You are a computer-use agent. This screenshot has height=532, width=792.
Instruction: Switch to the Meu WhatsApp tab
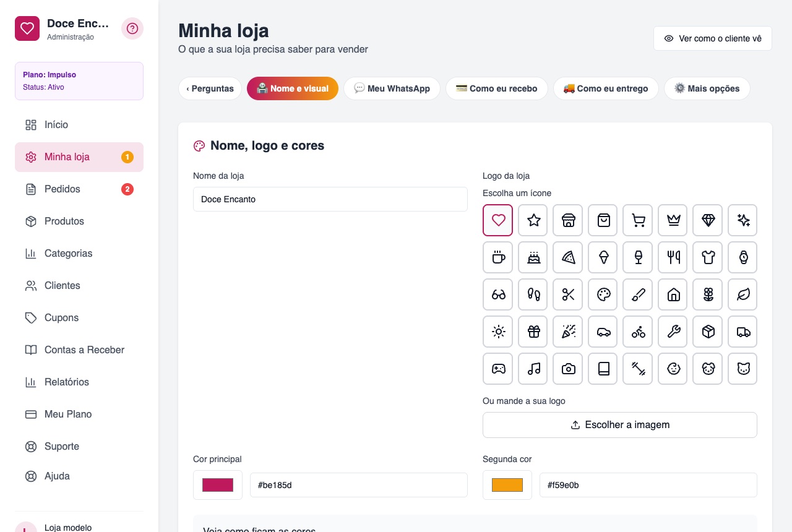pos(392,88)
